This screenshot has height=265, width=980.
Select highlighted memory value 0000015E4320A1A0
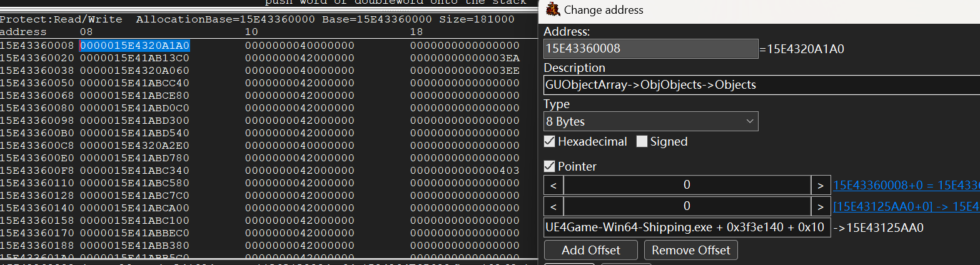[134, 46]
